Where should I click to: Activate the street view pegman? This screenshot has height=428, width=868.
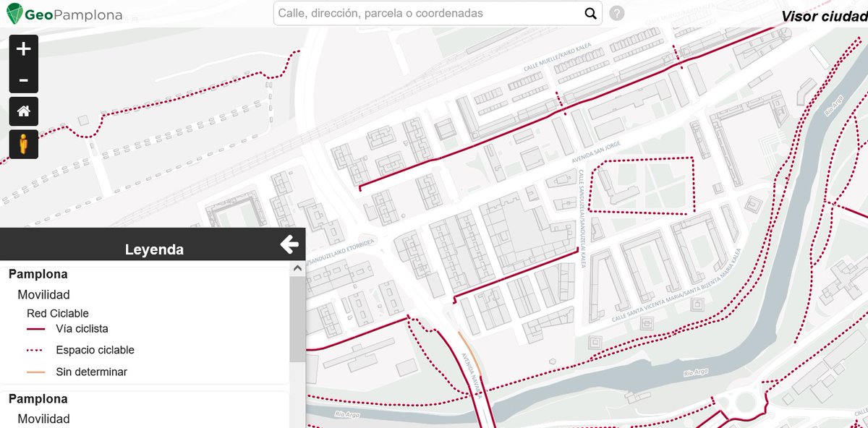pyautogui.click(x=24, y=145)
